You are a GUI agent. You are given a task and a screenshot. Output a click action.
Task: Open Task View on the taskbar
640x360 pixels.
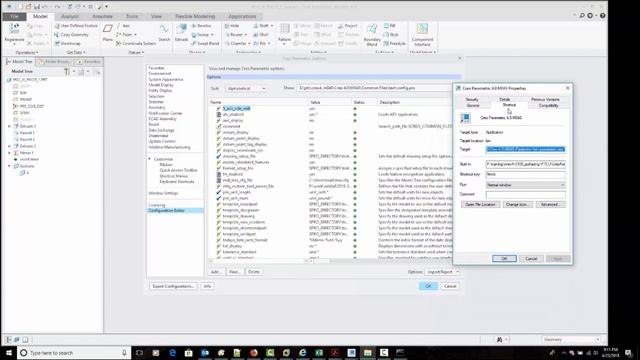point(139,353)
